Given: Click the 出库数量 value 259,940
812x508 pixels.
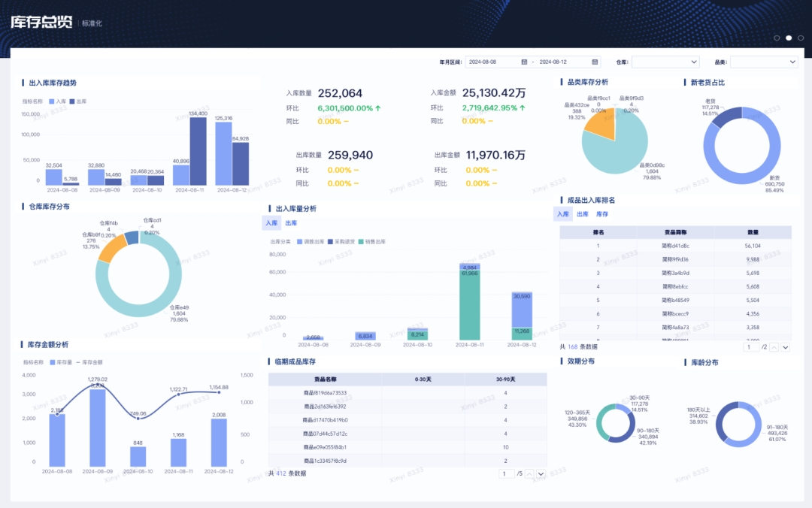Looking at the screenshot, I should (350, 155).
